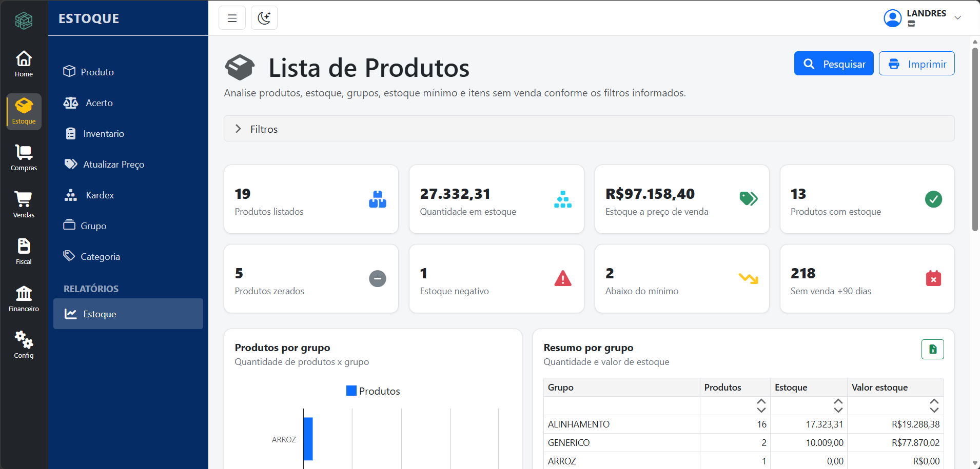This screenshot has height=469, width=980.
Task: Open Atualizar Preço menu item
Action: [128, 164]
